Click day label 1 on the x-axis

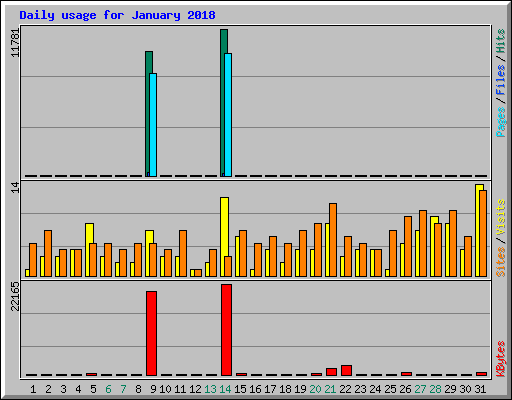point(33,389)
